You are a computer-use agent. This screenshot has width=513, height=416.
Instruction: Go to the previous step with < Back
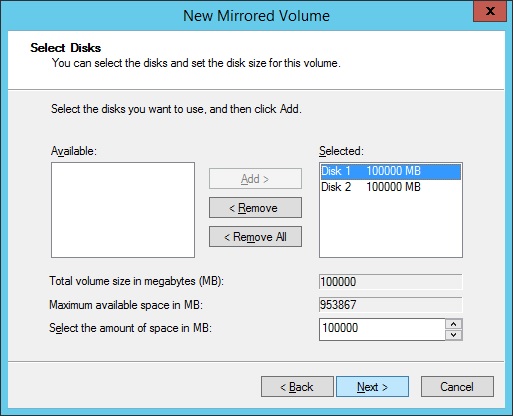pos(297,387)
